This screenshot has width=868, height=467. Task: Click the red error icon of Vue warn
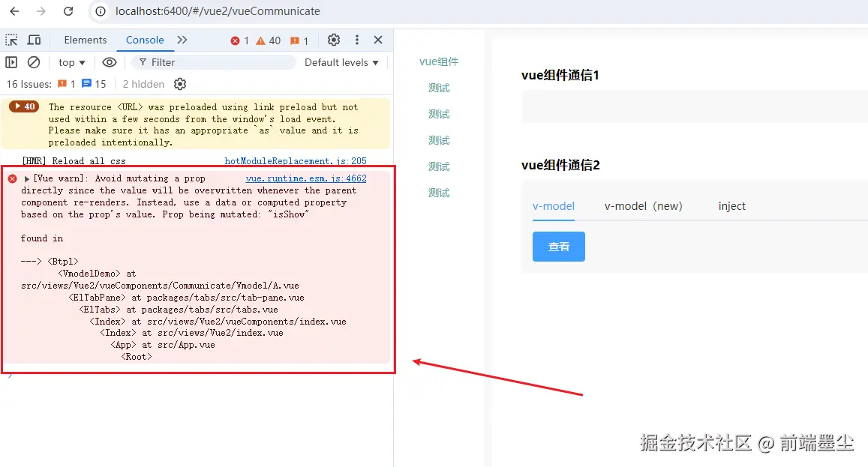point(13,178)
